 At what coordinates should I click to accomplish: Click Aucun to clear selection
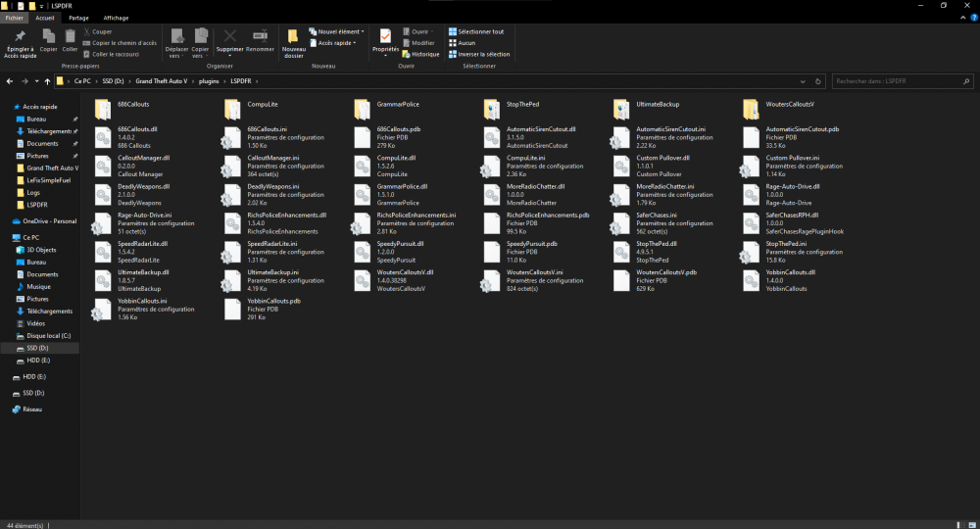(462, 43)
